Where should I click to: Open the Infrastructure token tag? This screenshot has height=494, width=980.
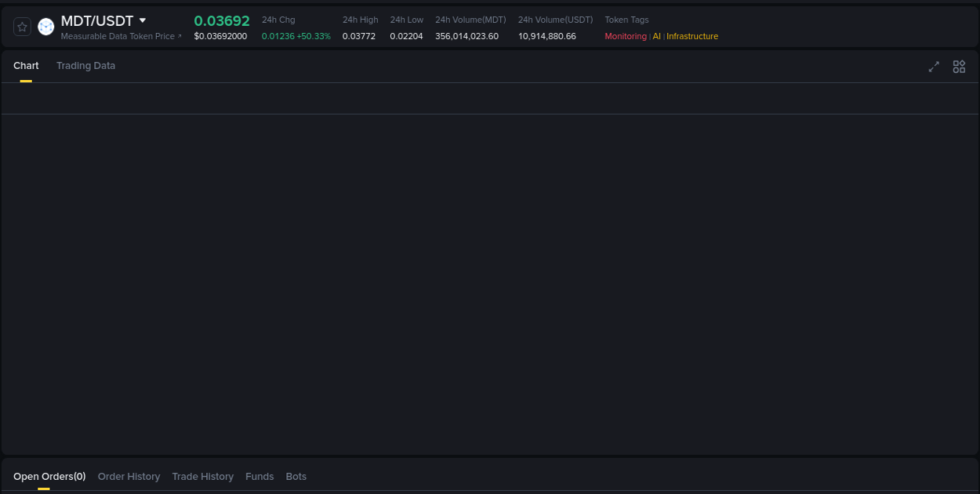coord(691,36)
